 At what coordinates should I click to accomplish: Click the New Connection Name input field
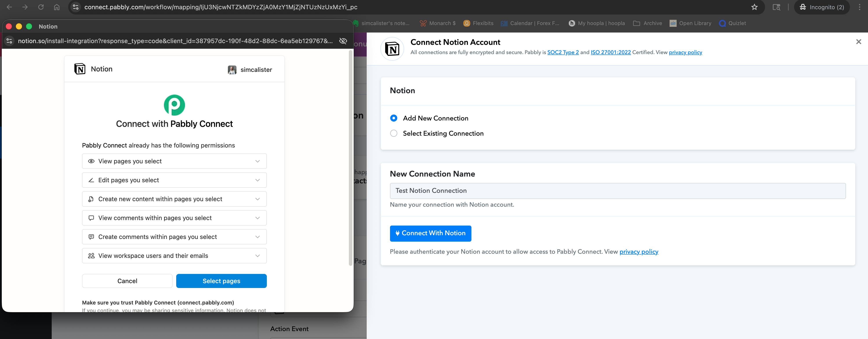tap(617, 191)
